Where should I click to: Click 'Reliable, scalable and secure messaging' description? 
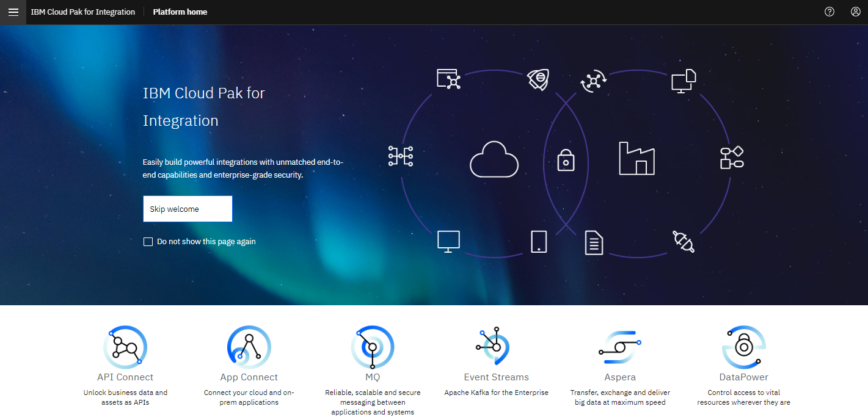pos(373,402)
